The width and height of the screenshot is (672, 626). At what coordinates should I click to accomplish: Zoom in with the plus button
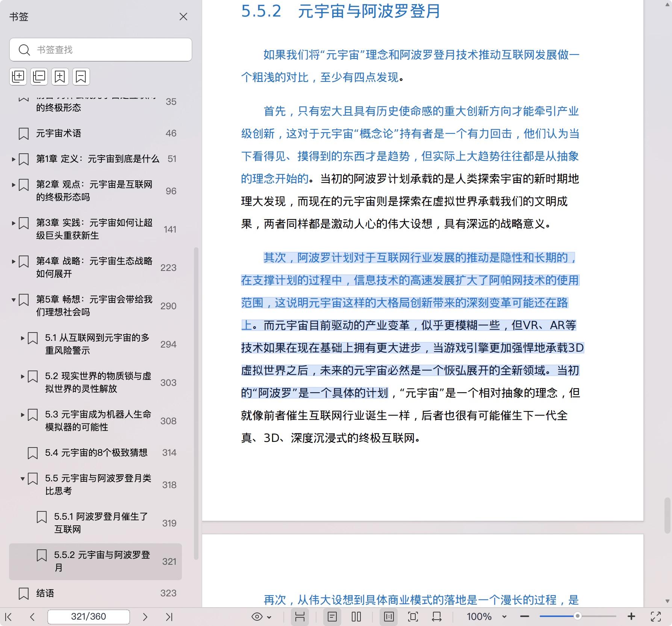coord(631,617)
